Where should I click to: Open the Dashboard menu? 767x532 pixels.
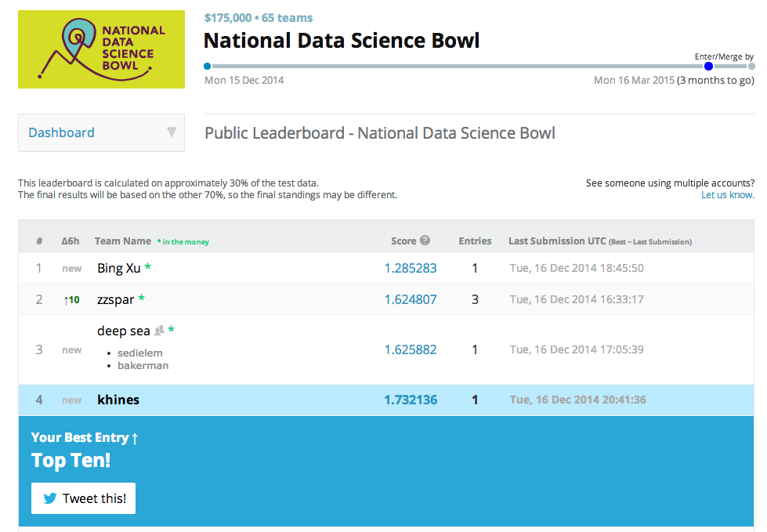click(x=101, y=132)
